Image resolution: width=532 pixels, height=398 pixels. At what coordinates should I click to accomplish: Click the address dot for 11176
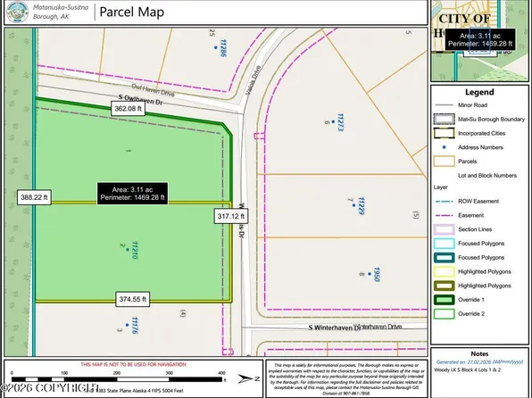[x=128, y=325]
